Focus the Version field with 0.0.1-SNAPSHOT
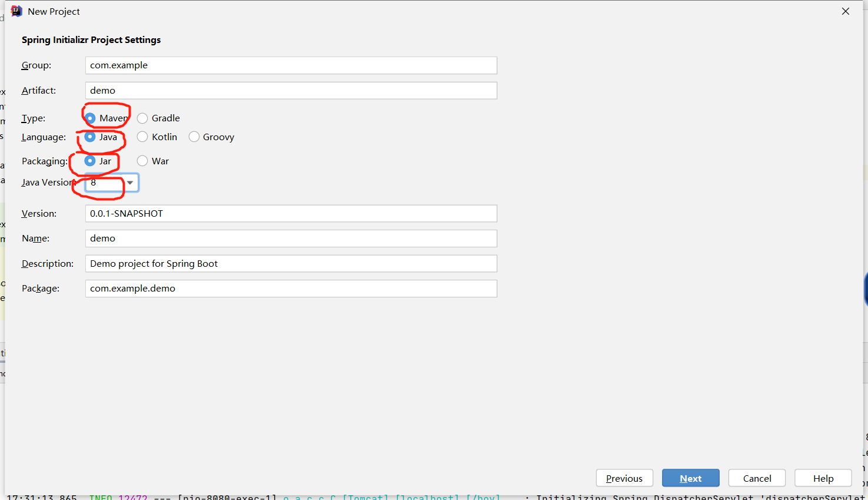Screen dimensions: 868x500 click(291, 214)
